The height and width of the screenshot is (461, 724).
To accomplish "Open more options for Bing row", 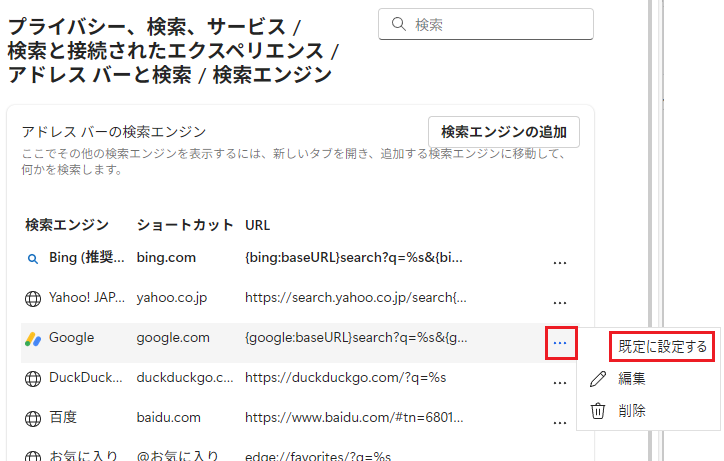I will pos(560,263).
